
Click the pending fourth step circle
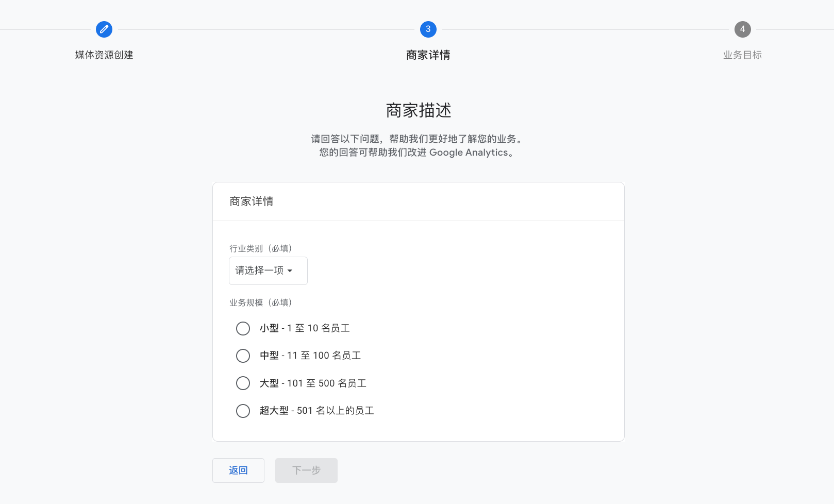point(742,29)
